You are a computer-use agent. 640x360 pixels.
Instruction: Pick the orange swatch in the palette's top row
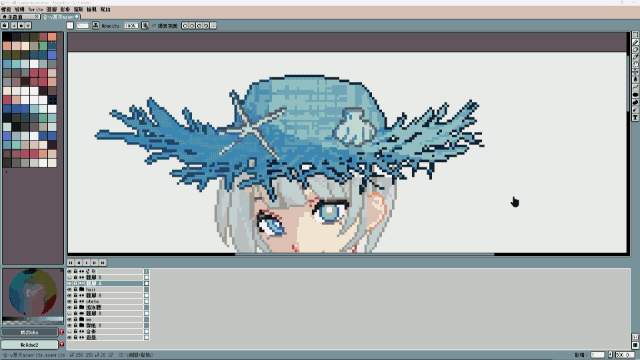(x=52, y=37)
